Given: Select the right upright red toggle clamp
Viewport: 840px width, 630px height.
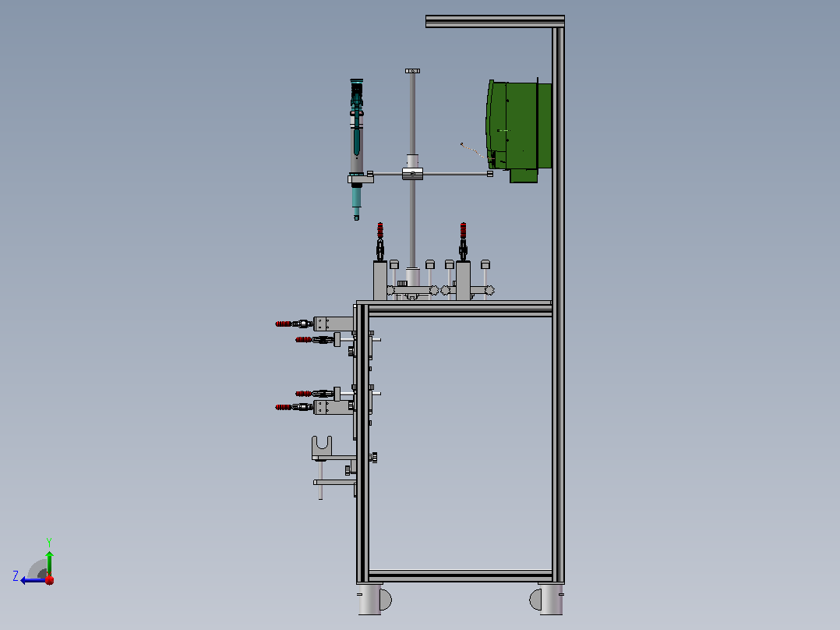Looking at the screenshot, I should click(x=464, y=242).
